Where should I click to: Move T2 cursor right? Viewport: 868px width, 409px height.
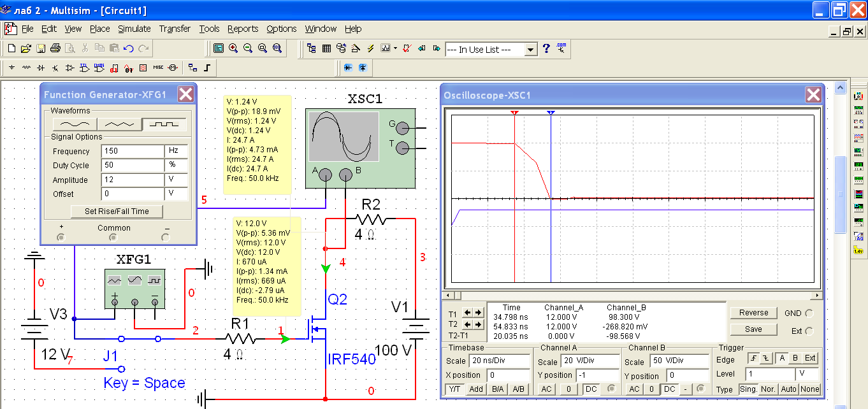pyautogui.click(x=478, y=324)
